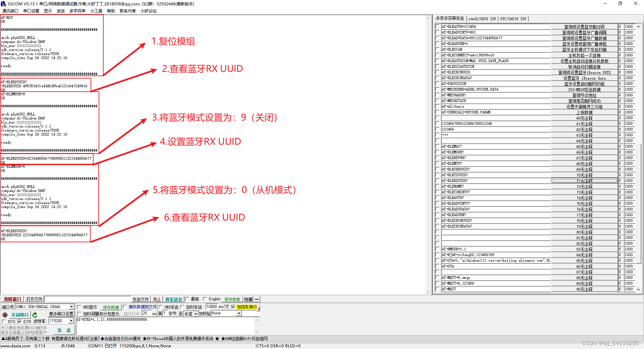Tick the 最前 always-on-top checkbox
This screenshot has height=349, width=644.
[x=187, y=299]
